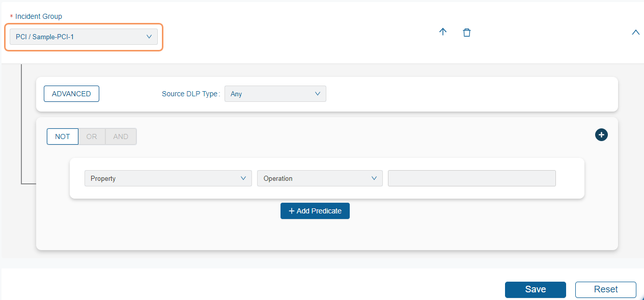644x300 pixels.
Task: Click the chevron arrow inside the Property field
Action: [243, 178]
